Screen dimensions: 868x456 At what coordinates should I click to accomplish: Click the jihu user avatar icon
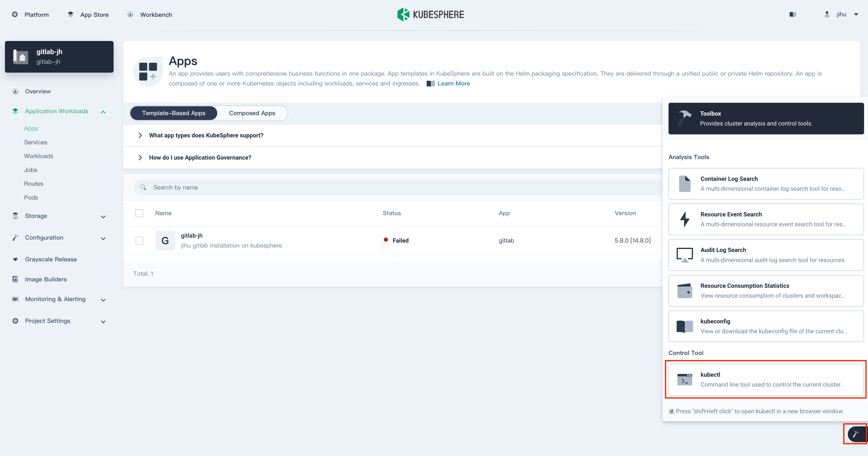coord(827,14)
